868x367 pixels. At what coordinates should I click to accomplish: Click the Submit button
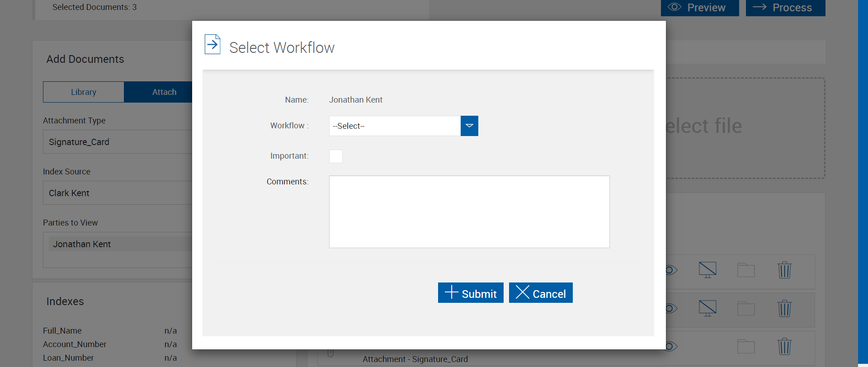click(471, 293)
